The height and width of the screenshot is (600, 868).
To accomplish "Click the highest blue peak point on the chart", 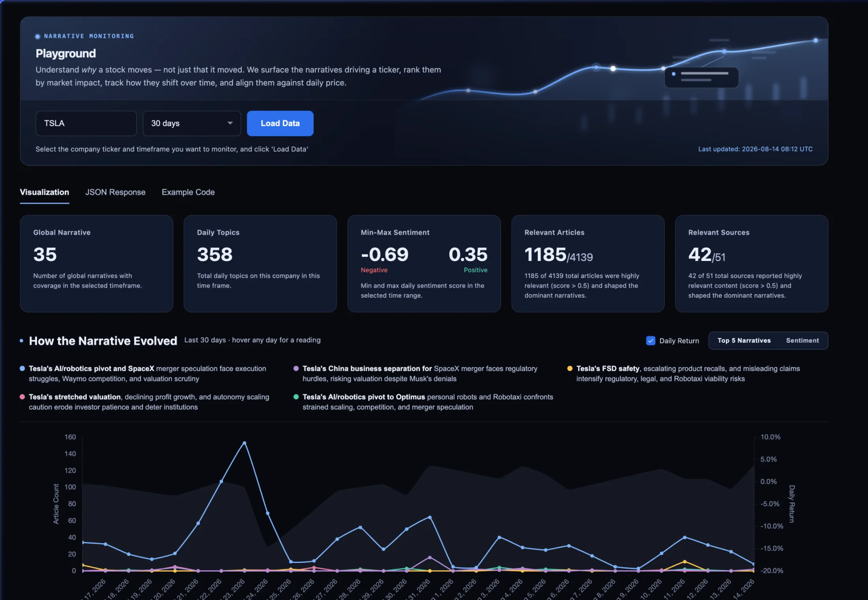I will [x=244, y=443].
